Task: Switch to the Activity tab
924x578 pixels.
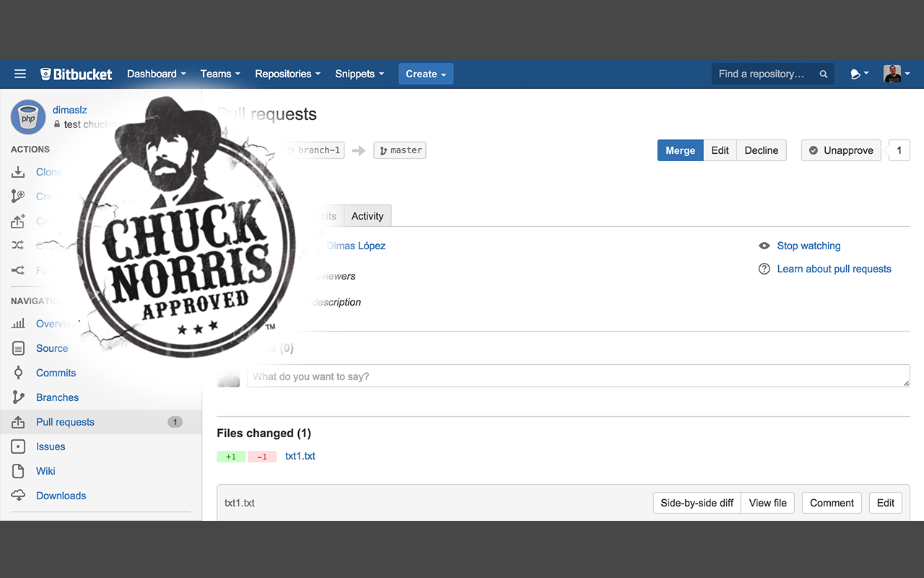Action: tap(367, 215)
